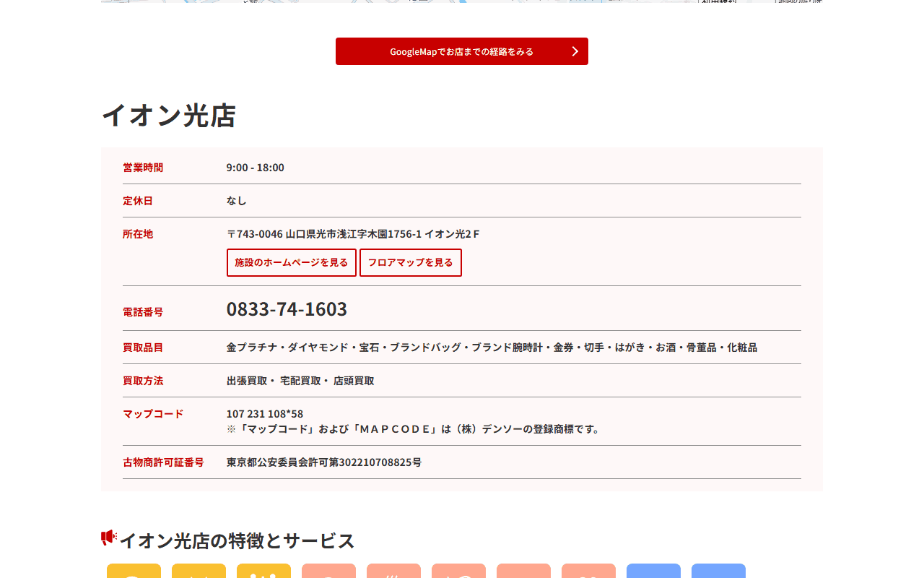Image resolution: width=924 pixels, height=578 pixels.
Task: Click the 定休日 row label
Action: point(138,201)
